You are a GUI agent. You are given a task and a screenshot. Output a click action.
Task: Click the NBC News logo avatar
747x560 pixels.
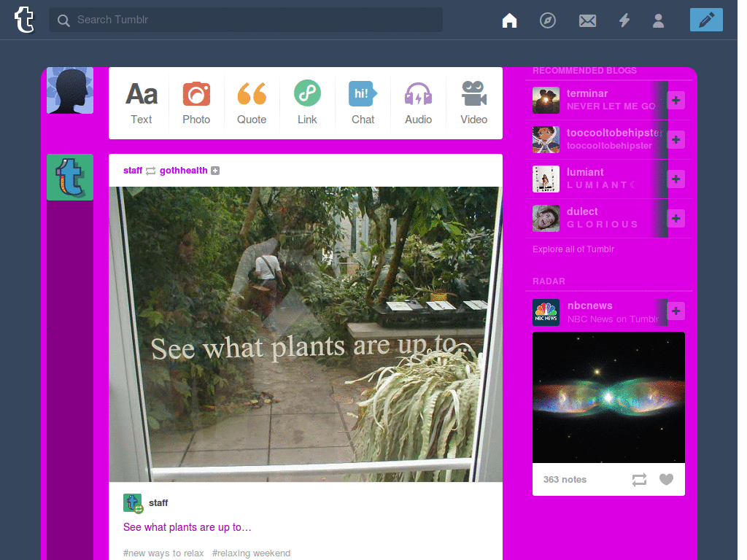point(546,312)
